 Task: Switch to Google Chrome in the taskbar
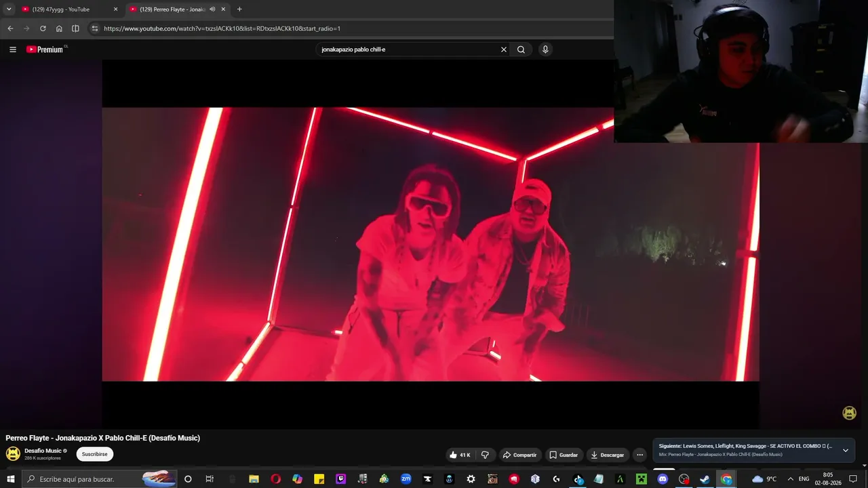point(726,479)
